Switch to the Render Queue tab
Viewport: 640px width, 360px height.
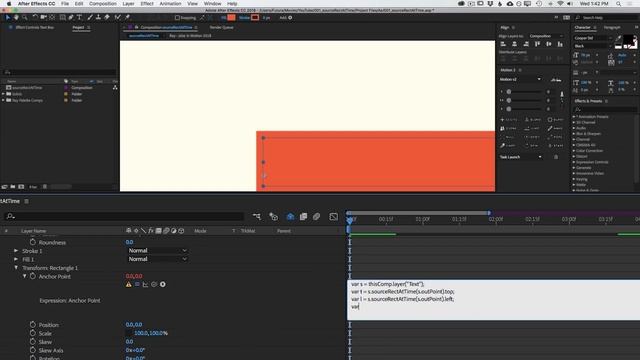pos(222,27)
